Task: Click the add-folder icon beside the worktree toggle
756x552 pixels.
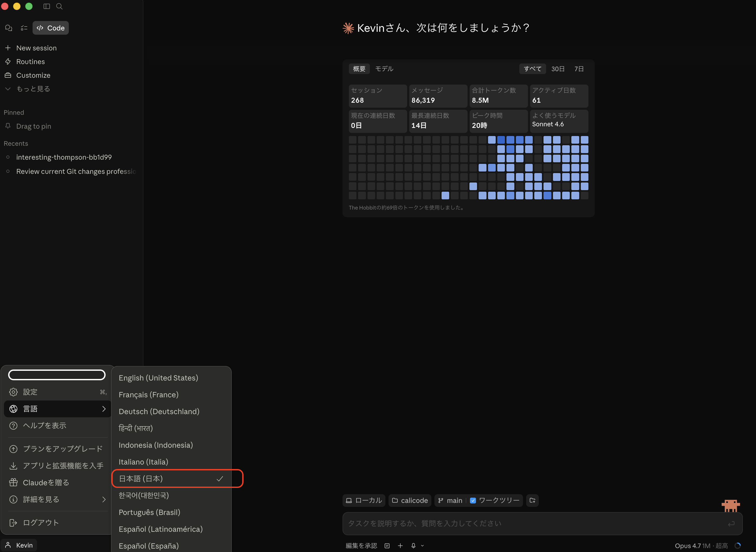Action: [x=532, y=500]
